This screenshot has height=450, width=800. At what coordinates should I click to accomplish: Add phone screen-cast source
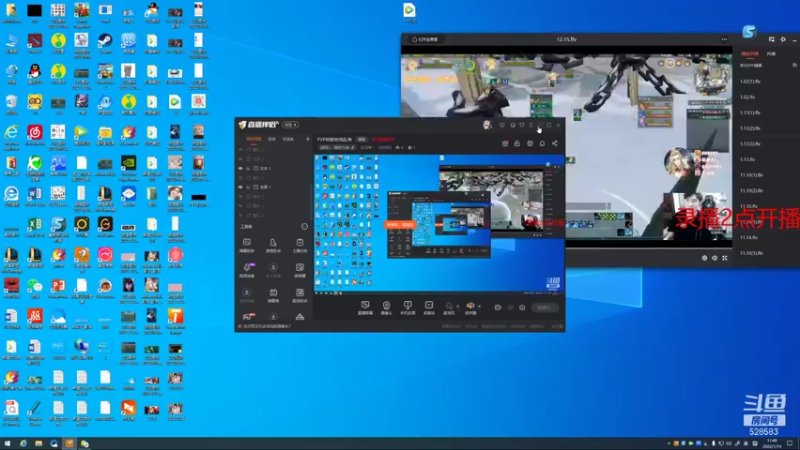tap(408, 307)
